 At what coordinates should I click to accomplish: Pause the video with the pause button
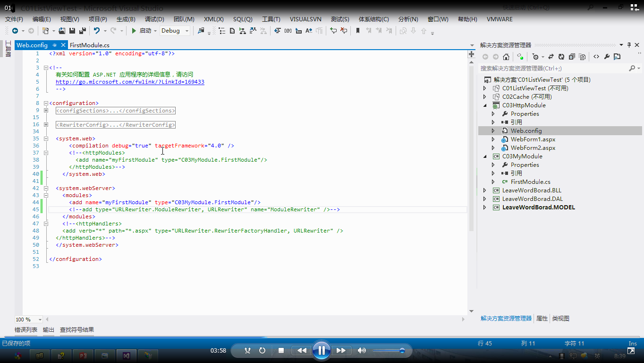[x=322, y=350]
